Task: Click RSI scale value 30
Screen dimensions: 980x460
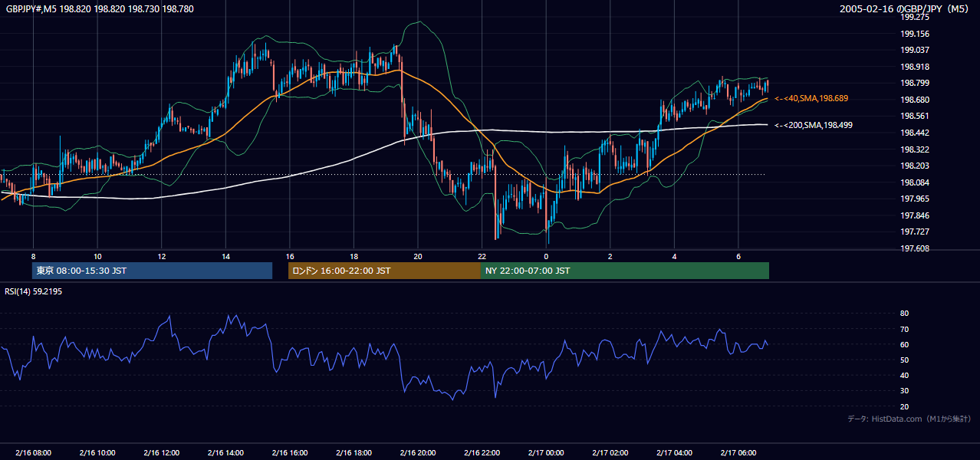Action: point(904,391)
